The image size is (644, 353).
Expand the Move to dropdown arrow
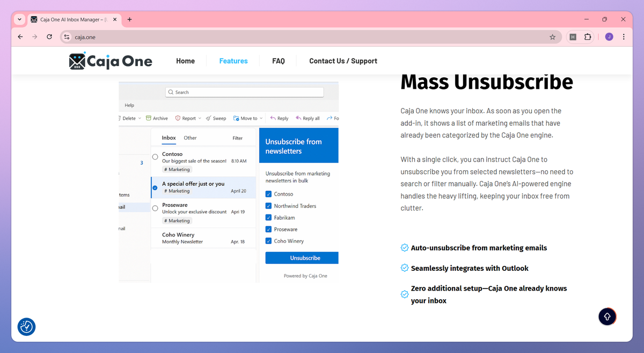pos(261,118)
